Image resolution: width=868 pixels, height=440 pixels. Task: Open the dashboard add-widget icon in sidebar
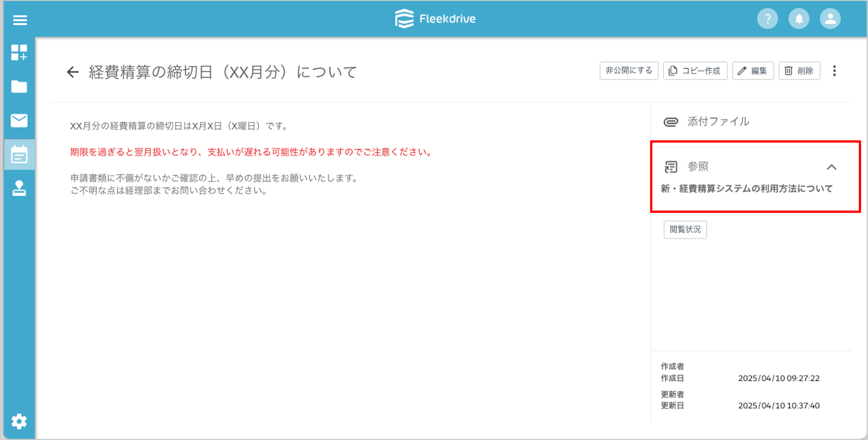[19, 52]
